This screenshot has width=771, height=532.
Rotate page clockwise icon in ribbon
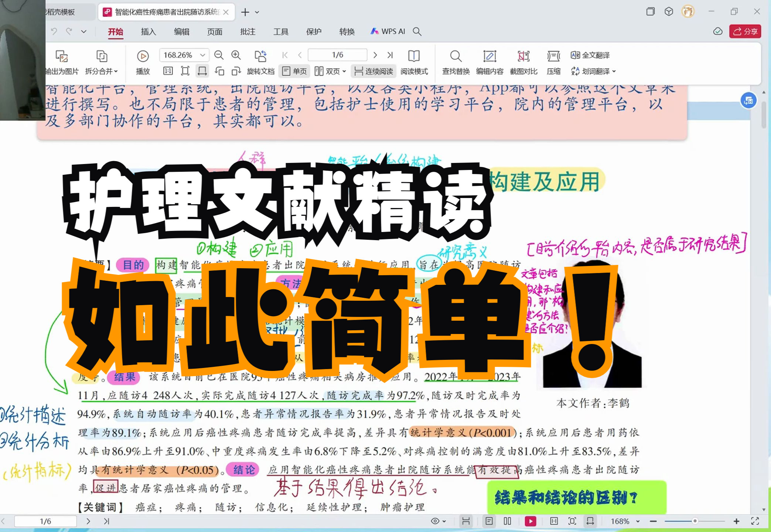[x=236, y=71]
